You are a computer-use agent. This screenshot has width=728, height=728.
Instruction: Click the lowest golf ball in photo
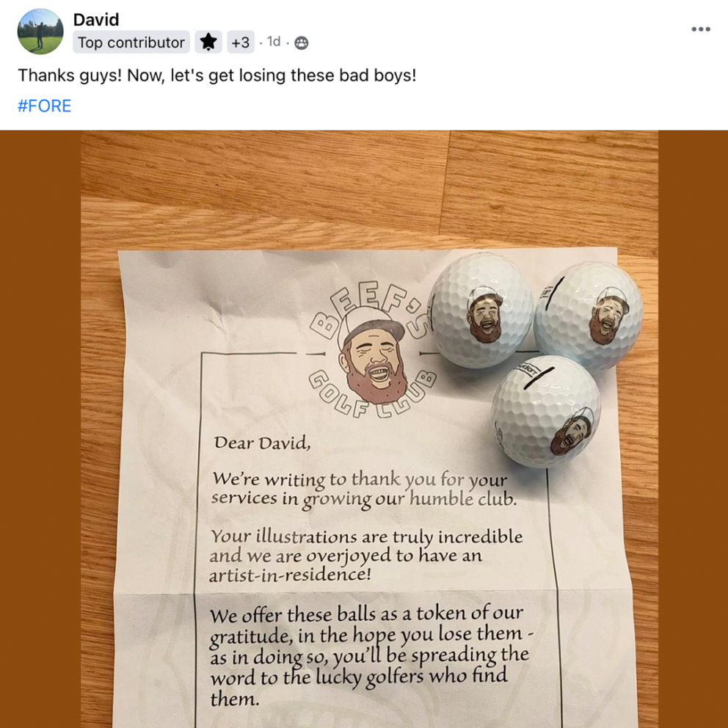click(546, 412)
